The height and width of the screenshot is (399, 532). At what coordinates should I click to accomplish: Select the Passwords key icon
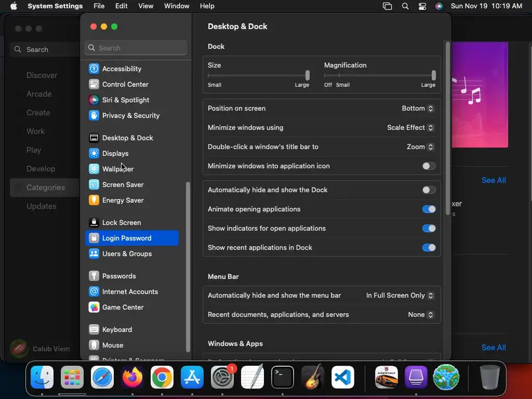[94, 276]
